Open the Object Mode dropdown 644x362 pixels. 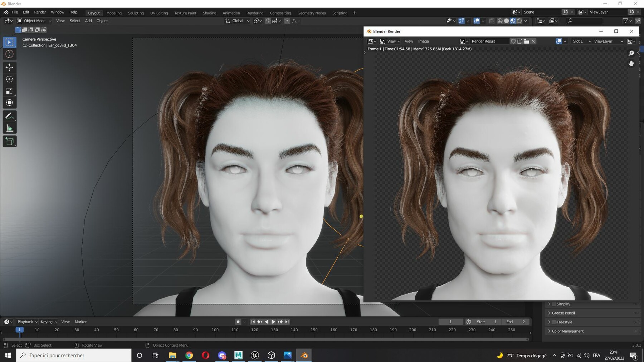point(34,21)
